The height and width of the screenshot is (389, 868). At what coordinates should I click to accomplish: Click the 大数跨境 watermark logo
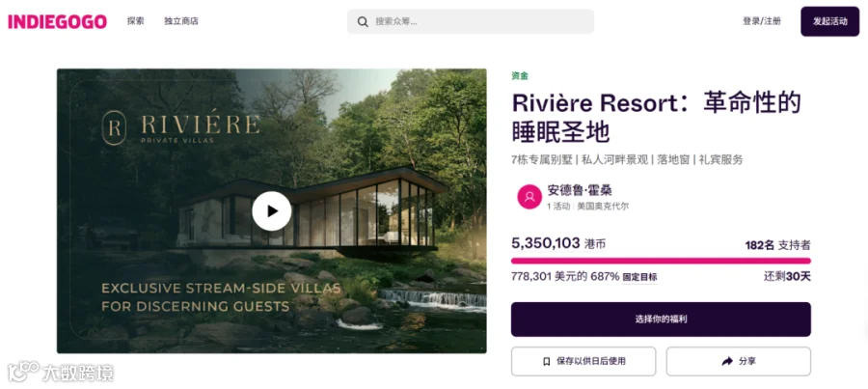[x=61, y=373]
